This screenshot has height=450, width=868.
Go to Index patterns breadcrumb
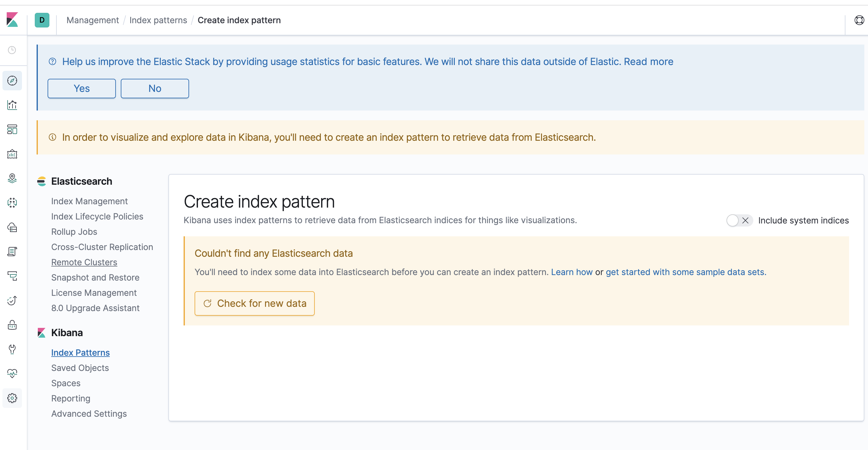coord(158,20)
